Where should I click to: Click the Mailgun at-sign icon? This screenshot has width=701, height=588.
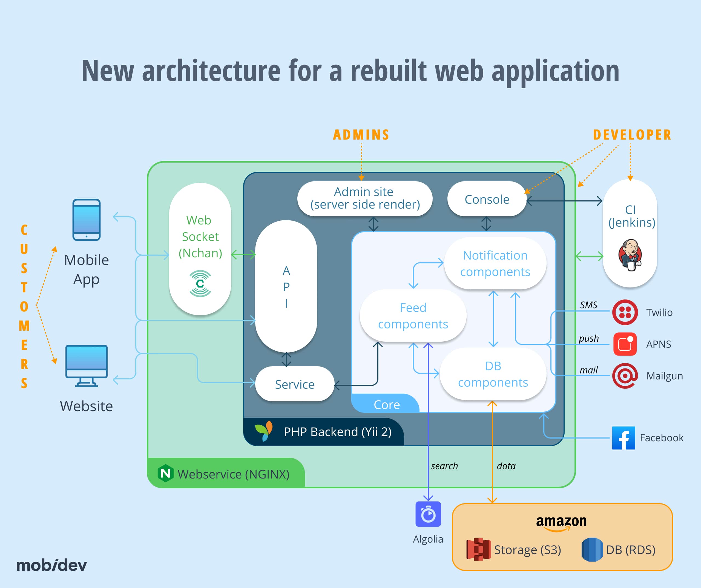[625, 376]
